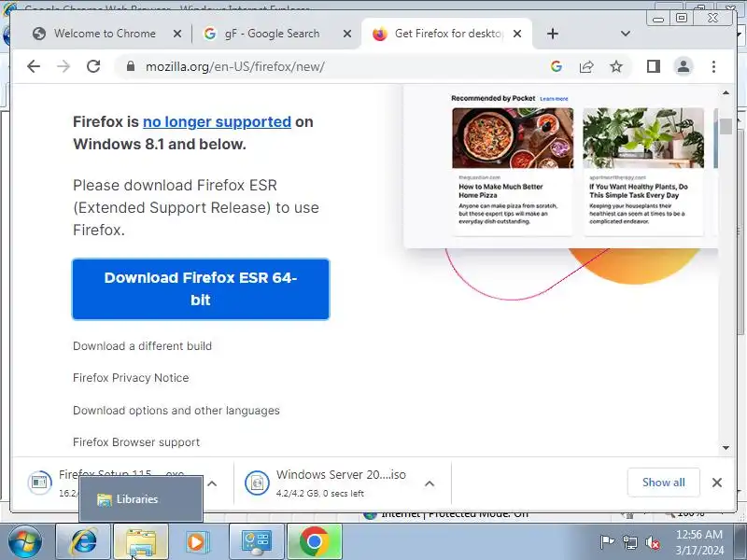
Task: Open the Windows Server 20....iso download item
Action: 341,483
